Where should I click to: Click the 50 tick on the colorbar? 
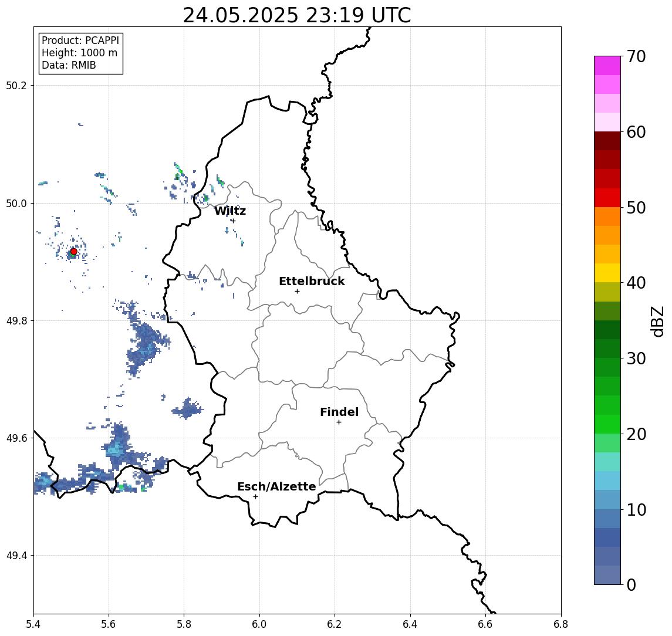pyautogui.click(x=636, y=208)
